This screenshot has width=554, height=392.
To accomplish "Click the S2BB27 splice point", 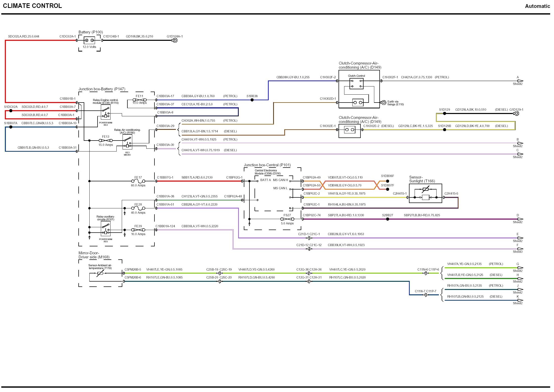I will tap(388, 219).
